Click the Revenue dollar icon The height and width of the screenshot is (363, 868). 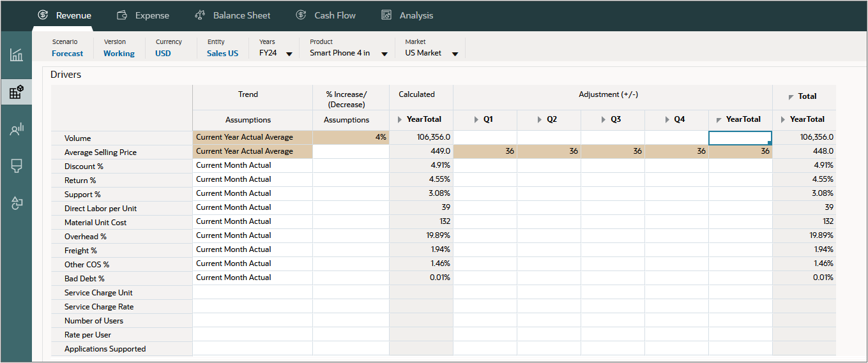pos(43,15)
